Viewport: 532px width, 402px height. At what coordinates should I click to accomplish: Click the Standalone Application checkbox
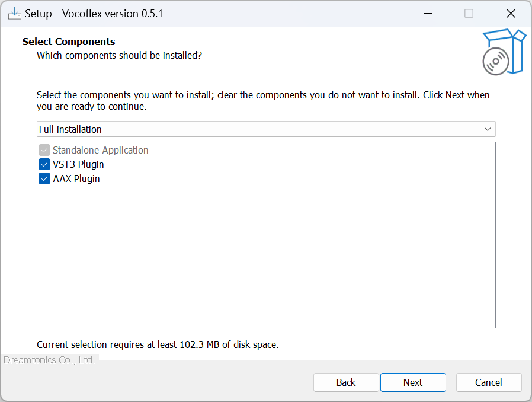pyautogui.click(x=44, y=150)
